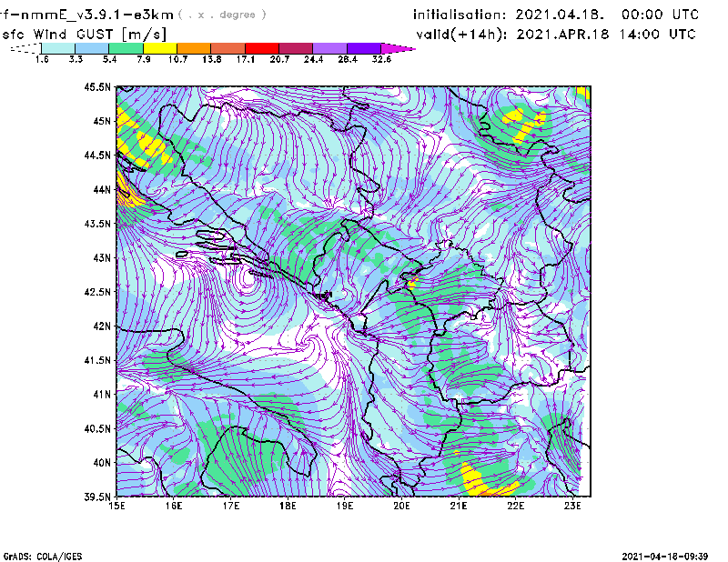Click the yellow 7.9–10.7 legend swatch
This screenshot has width=728, height=562.
160,48
